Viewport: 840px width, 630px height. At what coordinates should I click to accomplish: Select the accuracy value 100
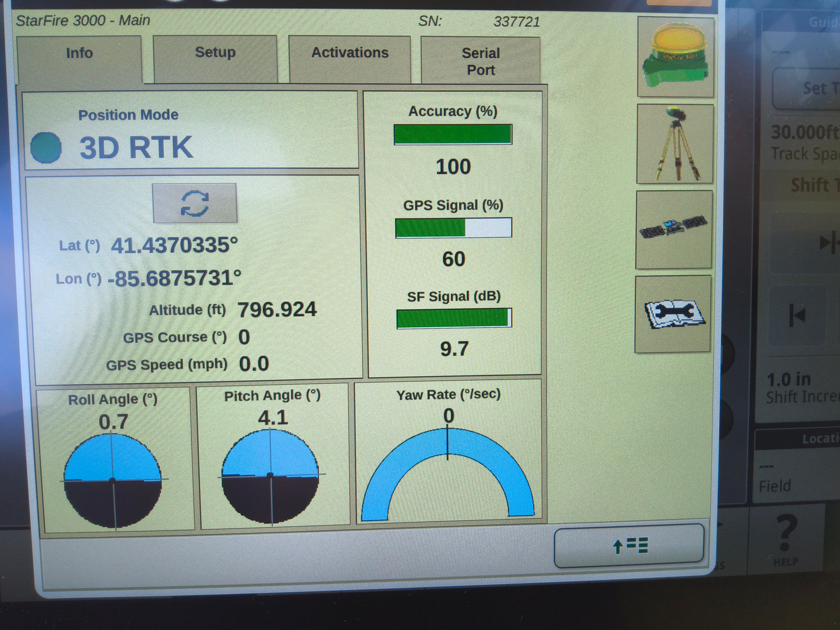453,167
